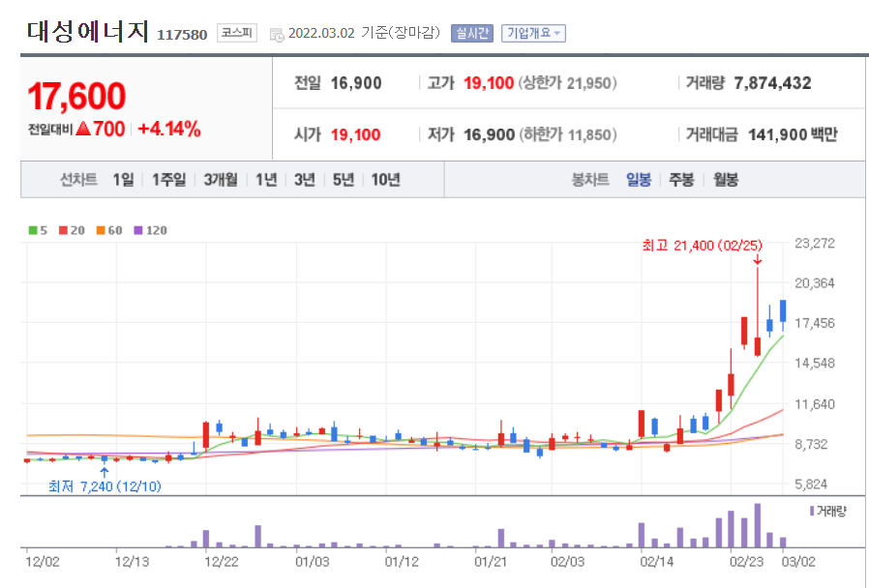Click the 03/02 date axis label
The image size is (869, 588).
[x=798, y=562]
